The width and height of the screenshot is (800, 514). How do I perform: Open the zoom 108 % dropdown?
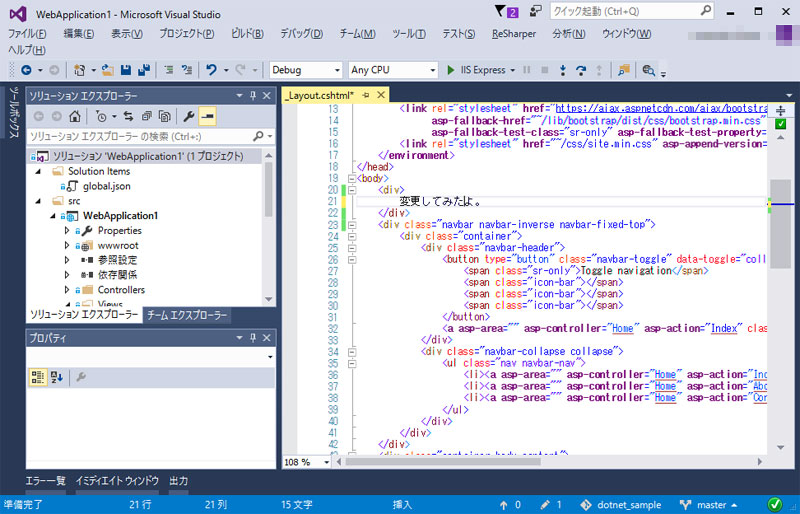pyautogui.click(x=327, y=462)
